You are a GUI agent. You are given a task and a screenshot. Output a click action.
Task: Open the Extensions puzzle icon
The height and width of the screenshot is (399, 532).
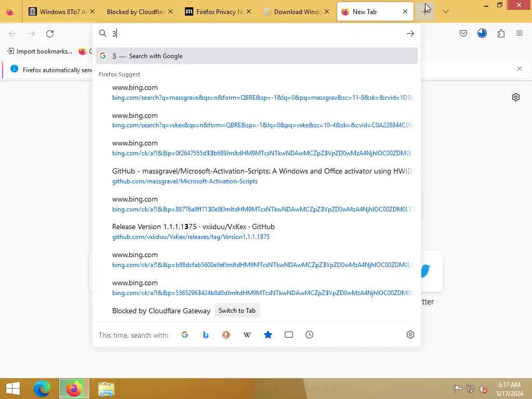click(501, 34)
